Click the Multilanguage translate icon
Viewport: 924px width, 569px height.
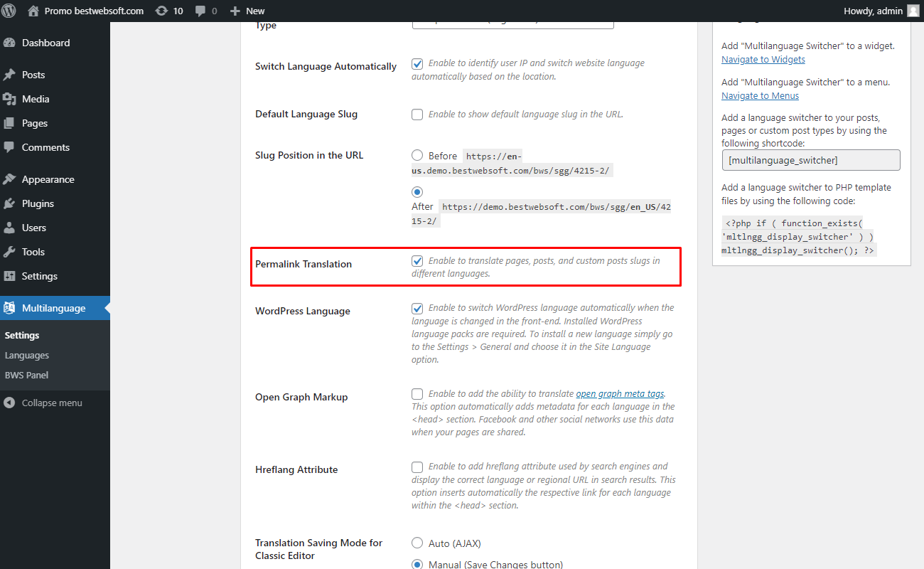click(x=9, y=308)
